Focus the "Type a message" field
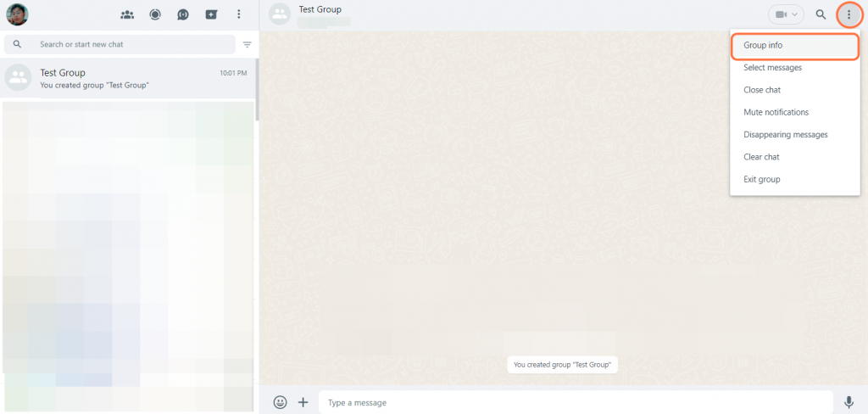The image size is (868, 414). (576, 402)
